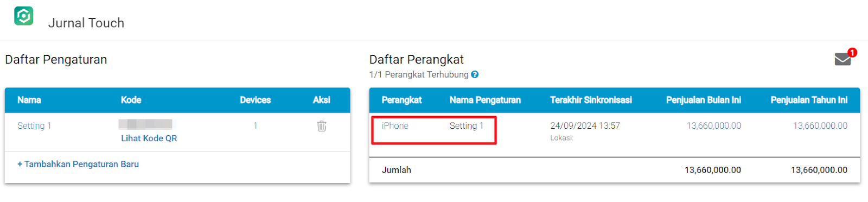Screen dimensions: 868x202
Task: Open Setting 1 in Daftar Pengaturan
Action: pos(34,126)
